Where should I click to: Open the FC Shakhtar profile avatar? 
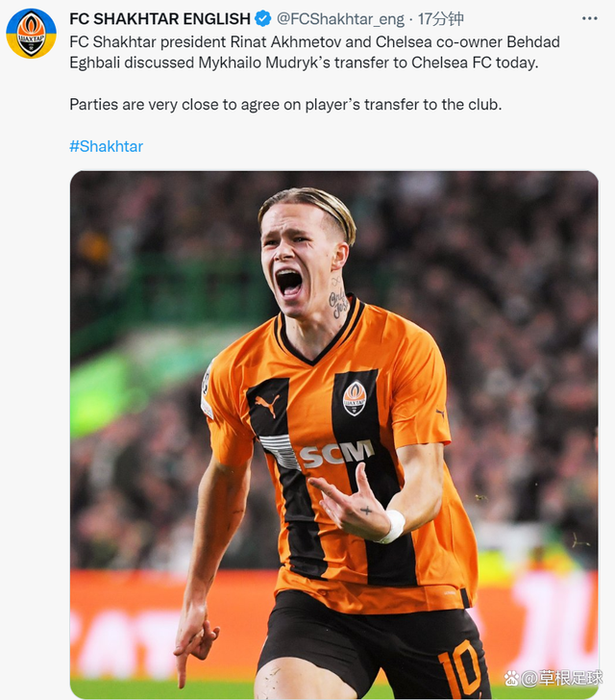click(32, 34)
